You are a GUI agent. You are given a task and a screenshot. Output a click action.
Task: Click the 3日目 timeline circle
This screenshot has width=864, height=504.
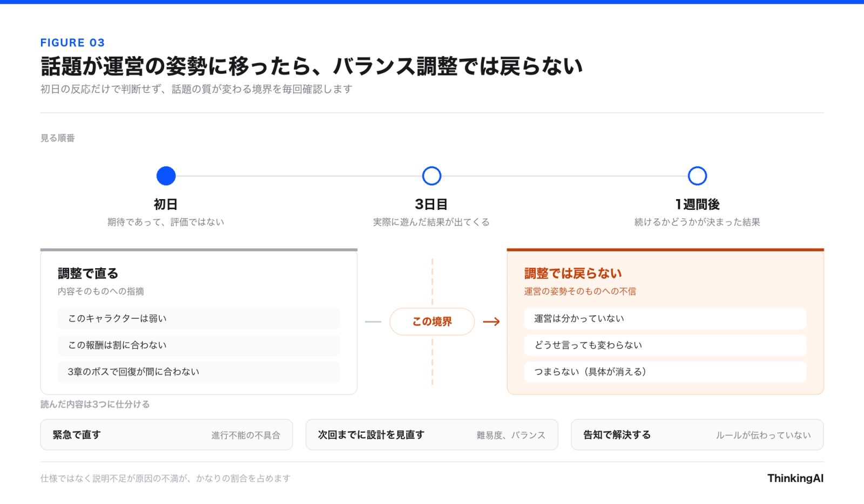[431, 175]
